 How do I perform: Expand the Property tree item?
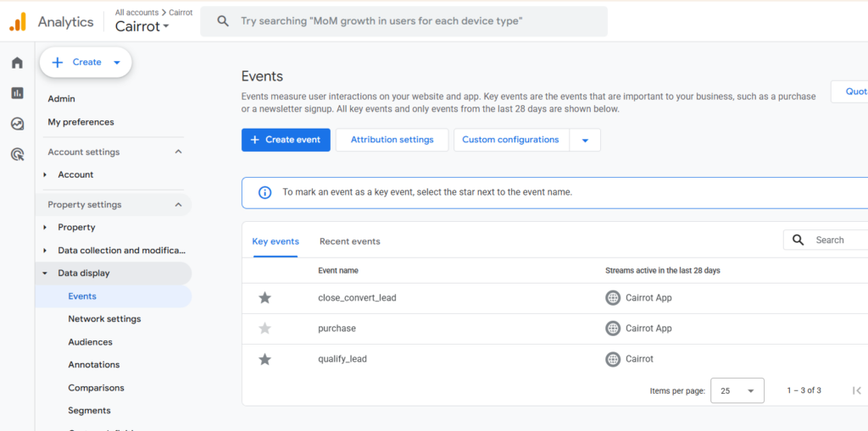tap(46, 228)
